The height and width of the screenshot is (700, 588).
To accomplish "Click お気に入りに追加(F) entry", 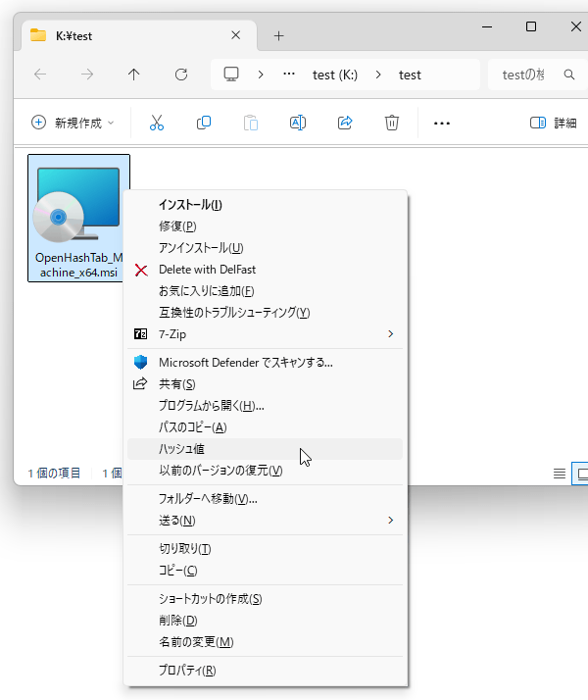I will pyautogui.click(x=265, y=291).
